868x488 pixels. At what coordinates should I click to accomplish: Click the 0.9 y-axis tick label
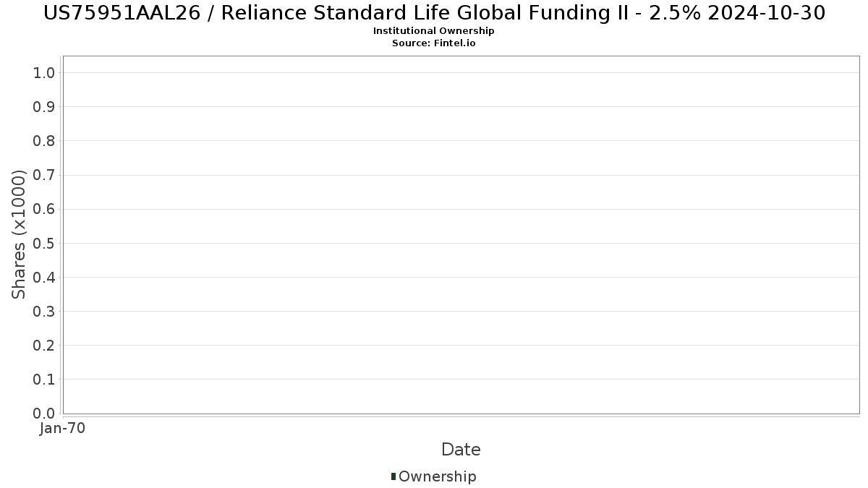(44, 107)
